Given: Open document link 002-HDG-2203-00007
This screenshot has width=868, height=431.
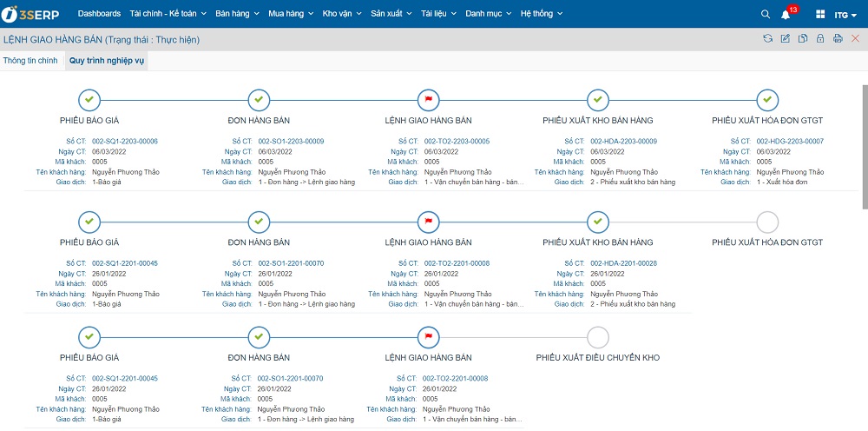Looking at the screenshot, I should coord(790,141).
